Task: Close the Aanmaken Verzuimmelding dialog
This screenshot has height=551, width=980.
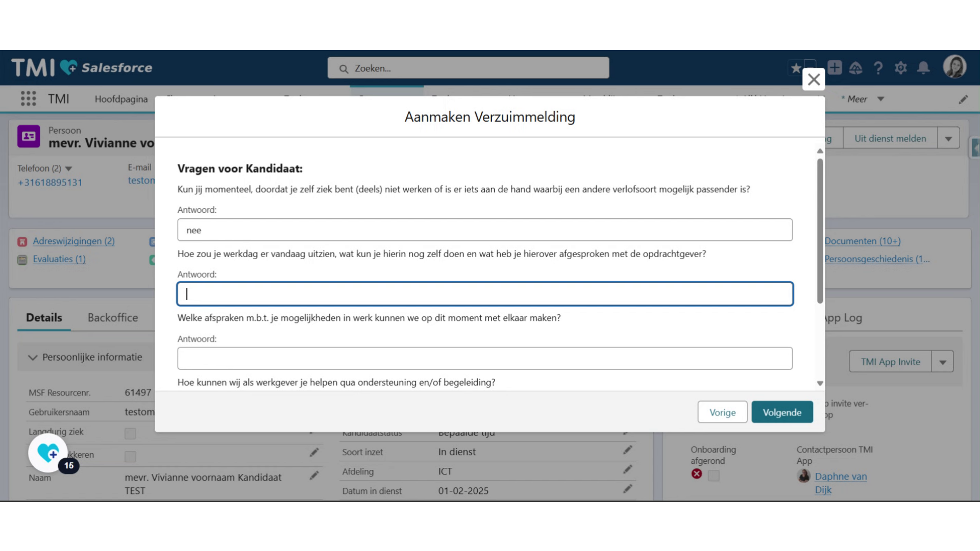Action: tap(814, 79)
